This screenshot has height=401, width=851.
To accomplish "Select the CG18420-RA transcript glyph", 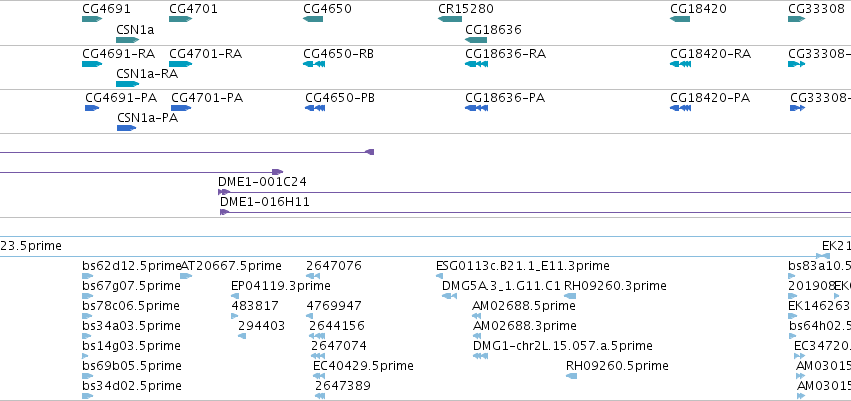I will pos(681,64).
